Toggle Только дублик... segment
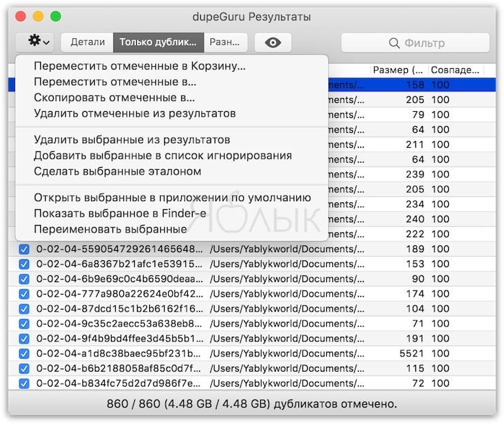 click(159, 42)
